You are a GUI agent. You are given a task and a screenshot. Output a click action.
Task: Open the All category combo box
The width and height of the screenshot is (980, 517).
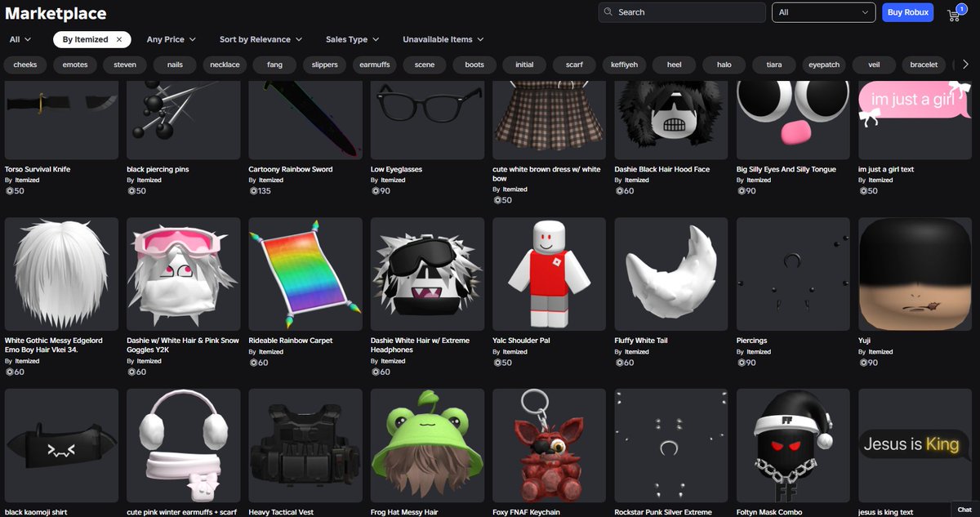point(823,12)
